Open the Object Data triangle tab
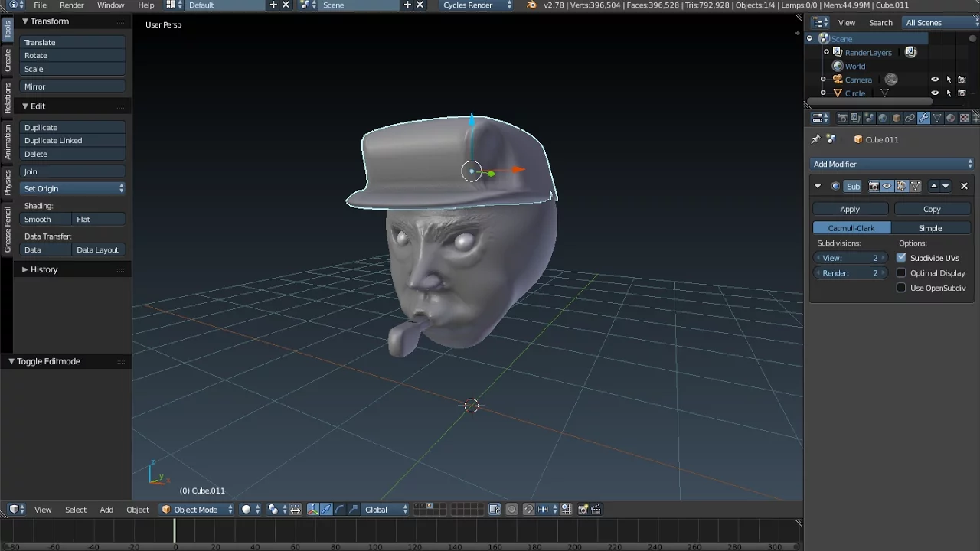Viewport: 980px width, 551px height. point(937,118)
